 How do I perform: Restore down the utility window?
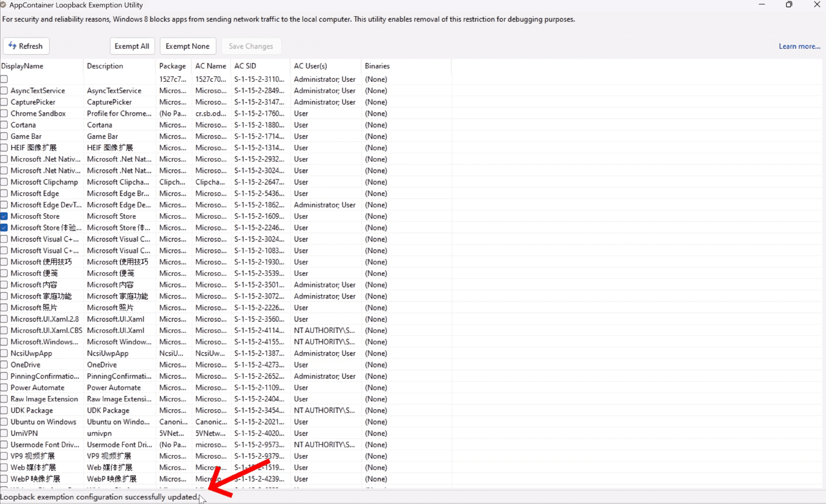[789, 4]
